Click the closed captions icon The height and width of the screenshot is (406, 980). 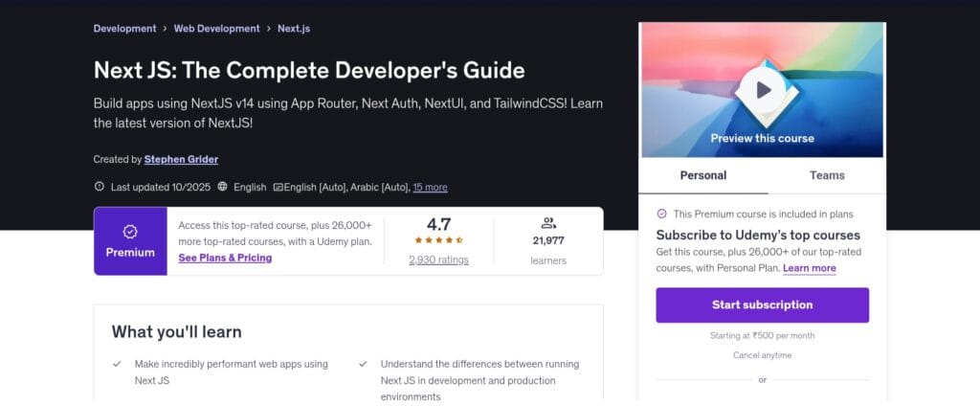[x=278, y=187]
